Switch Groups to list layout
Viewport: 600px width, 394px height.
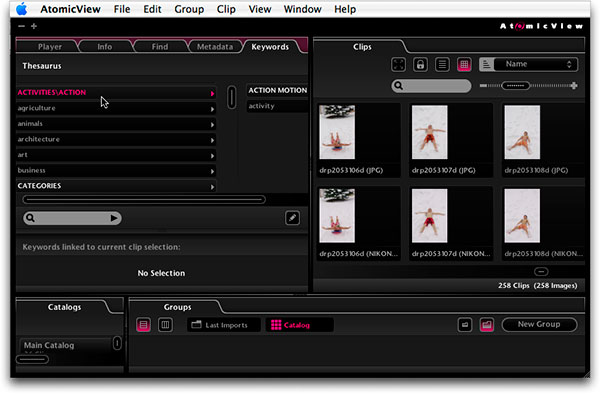143,325
